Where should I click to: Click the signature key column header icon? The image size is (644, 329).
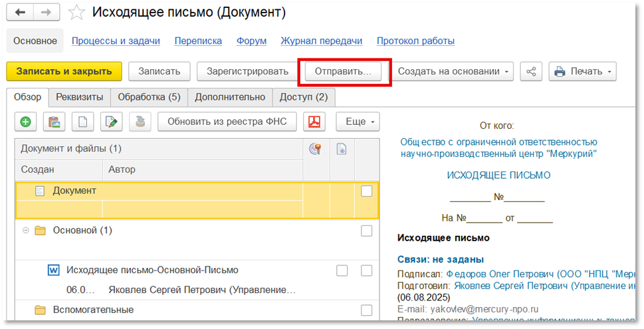coord(315,149)
